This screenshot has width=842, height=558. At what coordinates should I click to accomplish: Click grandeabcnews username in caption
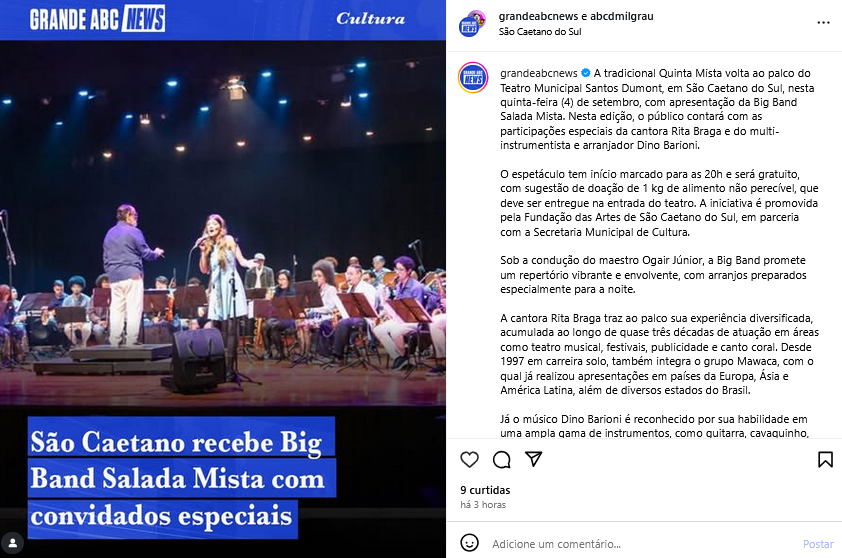539,73
